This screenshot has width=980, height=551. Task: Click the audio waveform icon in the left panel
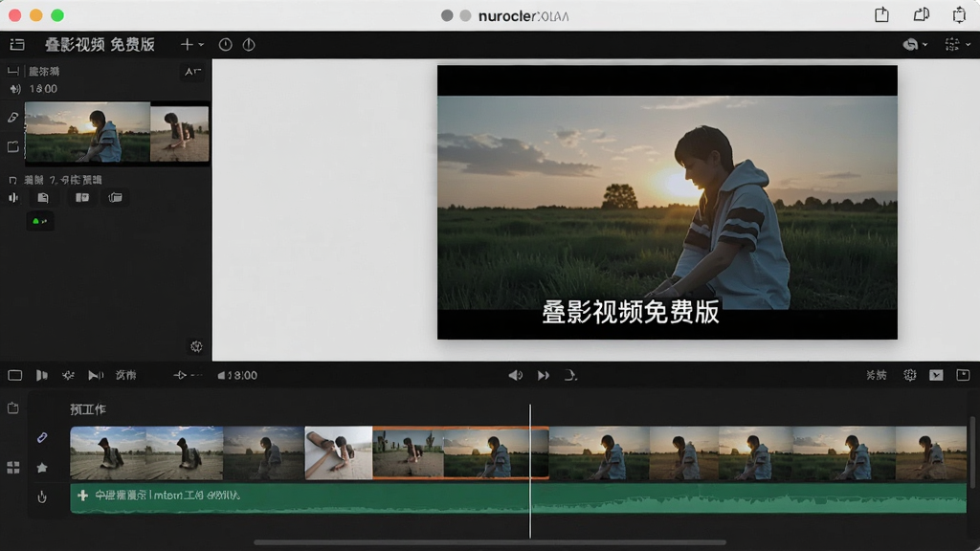pos(13,198)
